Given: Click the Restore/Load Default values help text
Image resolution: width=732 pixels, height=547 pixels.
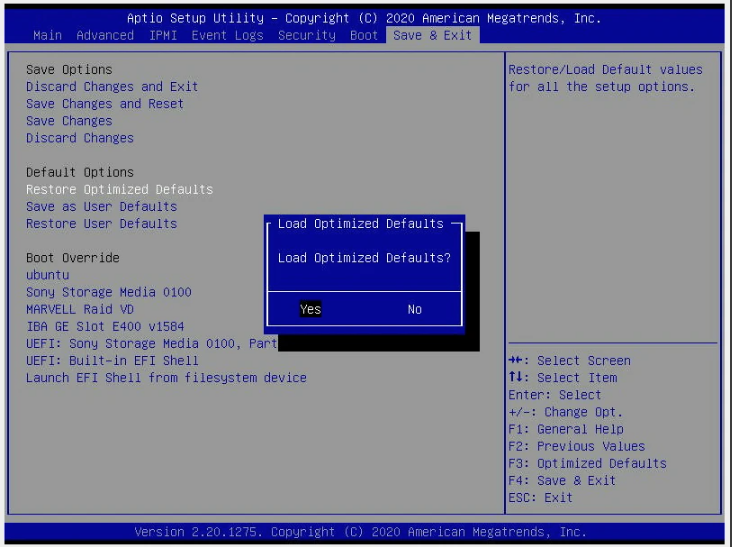Looking at the screenshot, I should click(x=605, y=78).
